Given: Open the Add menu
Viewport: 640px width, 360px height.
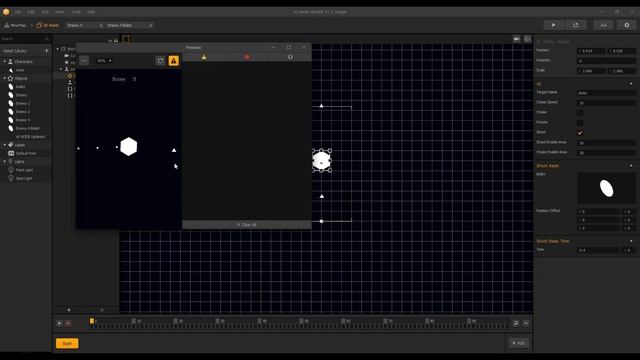Looking at the screenshot, I should (x=45, y=12).
